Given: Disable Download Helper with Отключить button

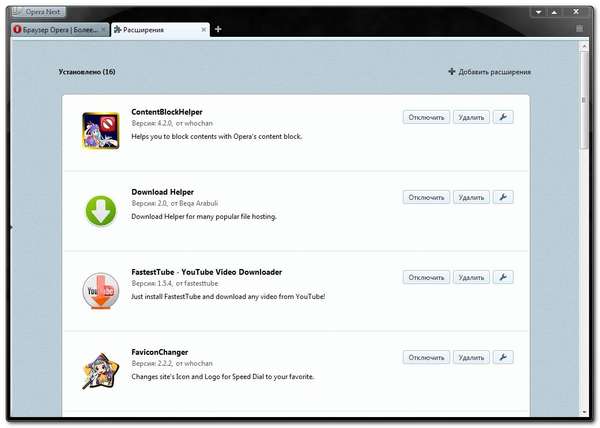Looking at the screenshot, I should click(x=425, y=197).
